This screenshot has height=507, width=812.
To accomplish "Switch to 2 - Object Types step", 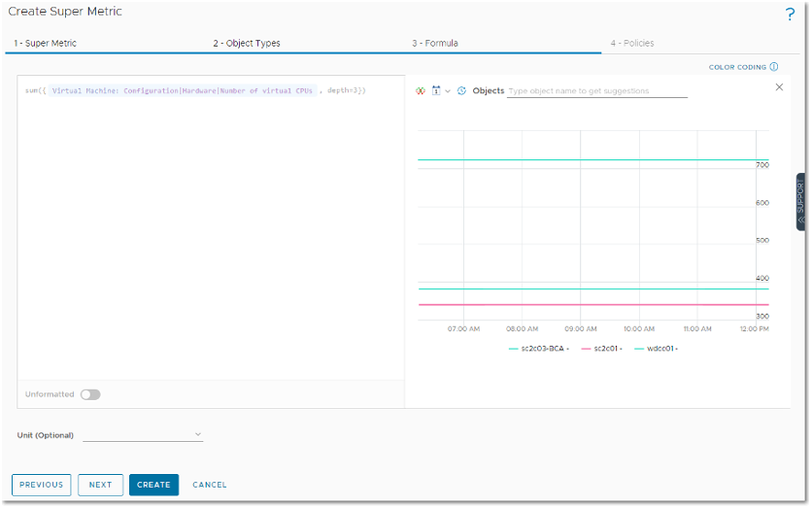I will (x=247, y=44).
